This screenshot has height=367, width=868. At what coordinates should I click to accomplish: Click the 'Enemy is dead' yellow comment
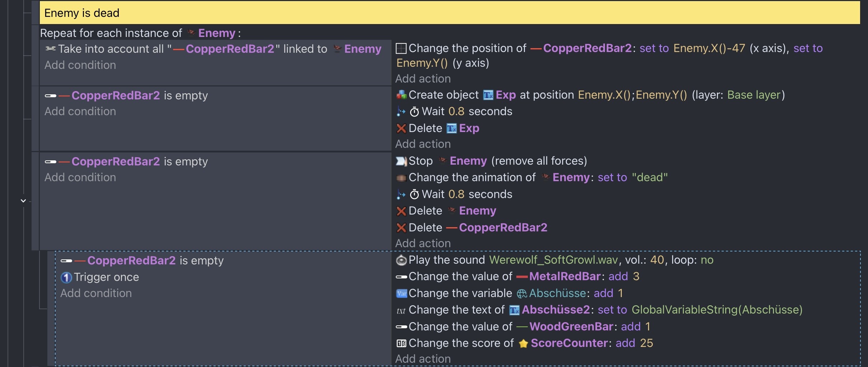pos(449,13)
